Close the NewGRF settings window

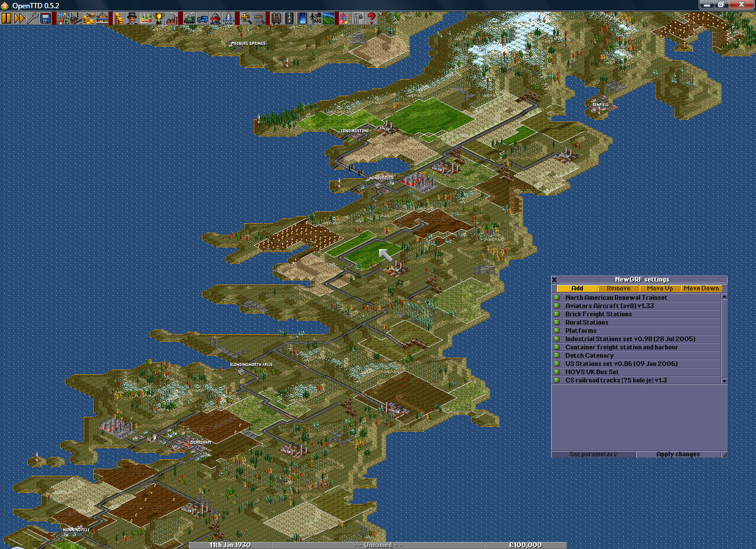[x=554, y=280]
